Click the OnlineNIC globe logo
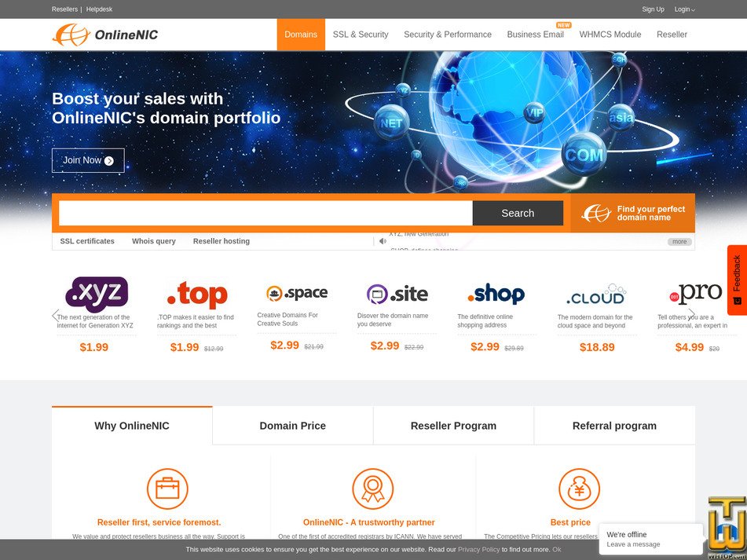Image resolution: width=747 pixels, height=560 pixels. pyautogui.click(x=104, y=35)
